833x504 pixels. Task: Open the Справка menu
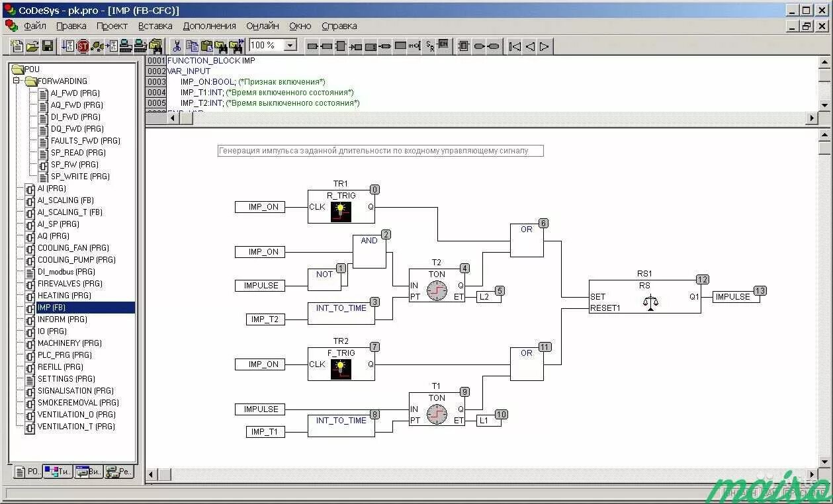[x=339, y=26]
